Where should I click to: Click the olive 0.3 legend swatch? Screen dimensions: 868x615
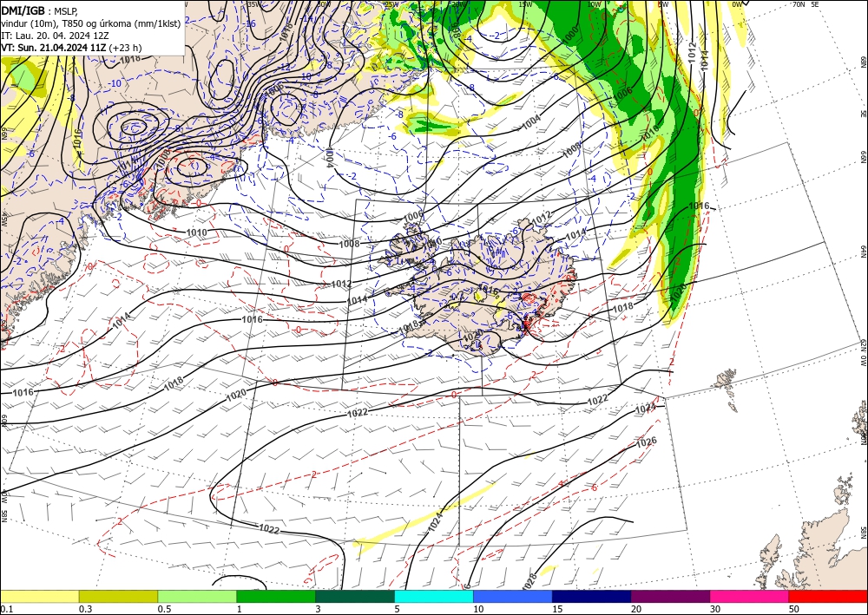tap(118, 596)
